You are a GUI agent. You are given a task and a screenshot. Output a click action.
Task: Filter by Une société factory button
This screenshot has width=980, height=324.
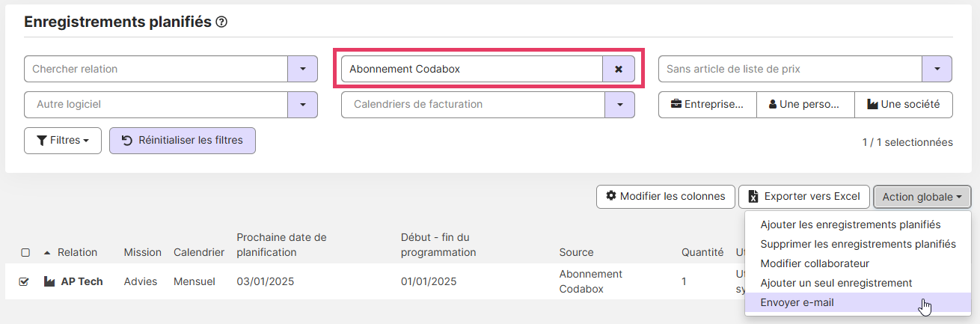pyautogui.click(x=904, y=105)
